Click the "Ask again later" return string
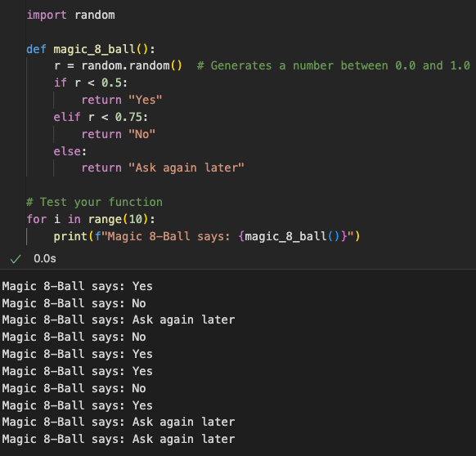Image resolution: width=476 pixels, height=456 pixels. coord(186,168)
